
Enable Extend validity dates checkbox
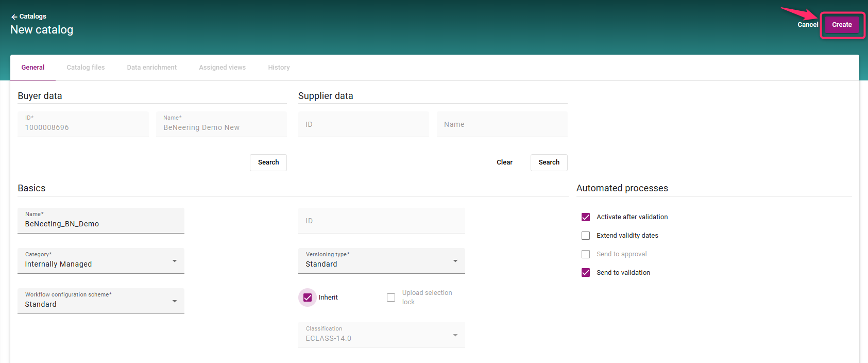586,236
